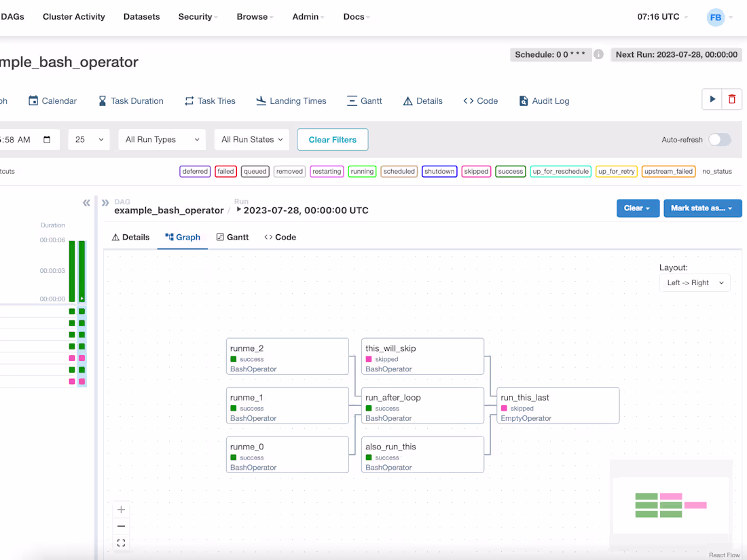Fit the graph view using the fullscreen icon
The width and height of the screenshot is (747, 560).
tap(122, 542)
